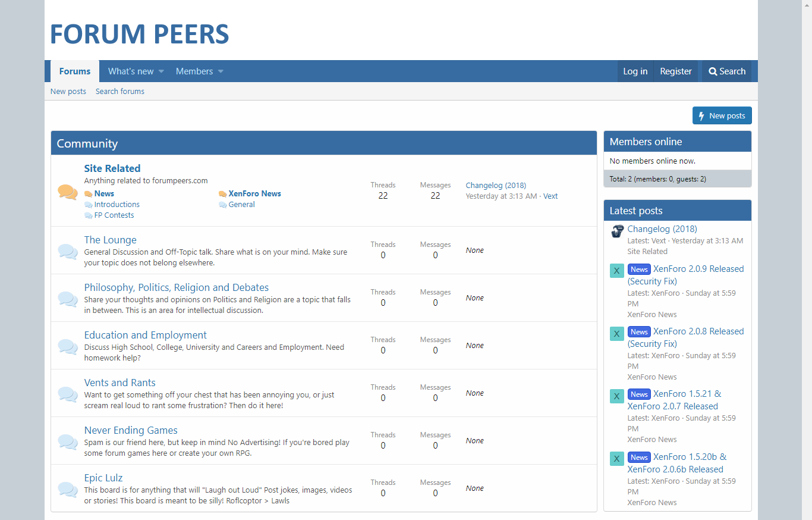Click the Vents and Rants bubble icon
This screenshot has width=812, height=520.
(x=67, y=394)
